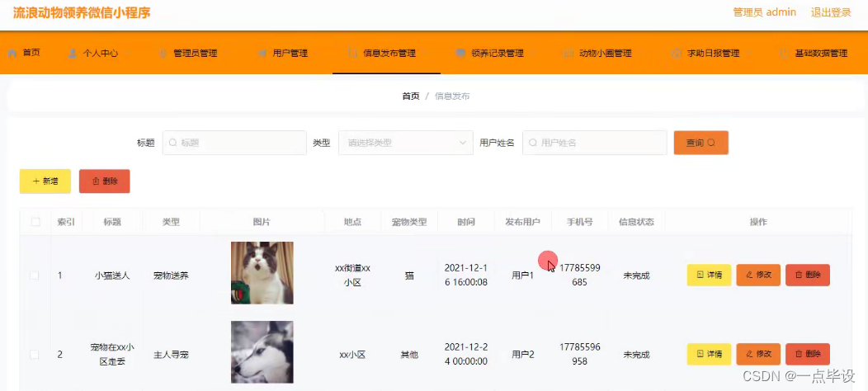Click the time cell 2021-12-24 00:00:00
This screenshot has height=391, width=868.
tap(466, 355)
